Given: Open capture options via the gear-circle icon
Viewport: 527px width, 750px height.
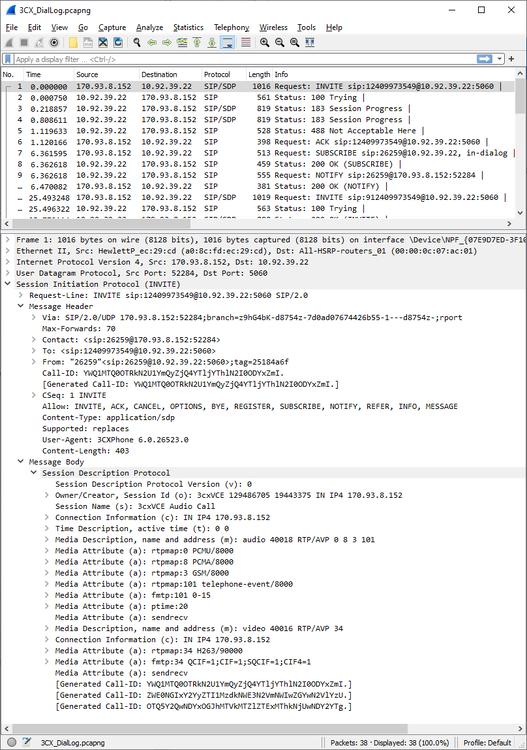Looking at the screenshot, I should [54, 43].
